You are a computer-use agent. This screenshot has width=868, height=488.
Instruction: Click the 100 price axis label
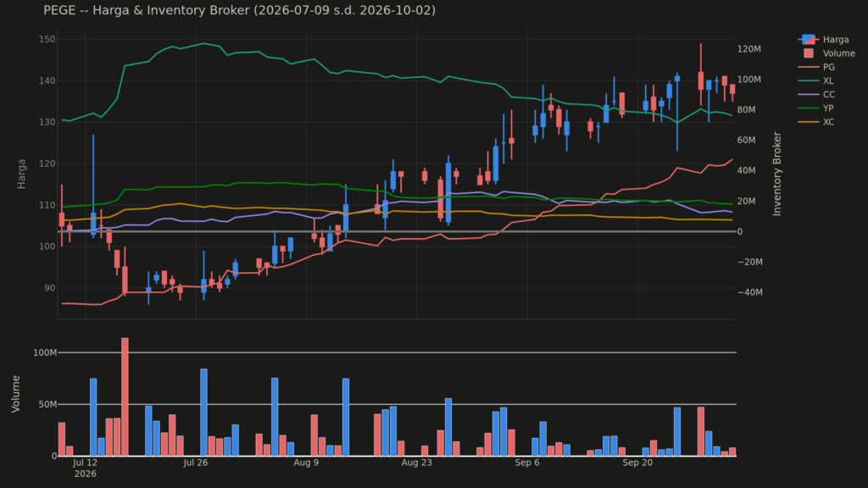click(47, 247)
